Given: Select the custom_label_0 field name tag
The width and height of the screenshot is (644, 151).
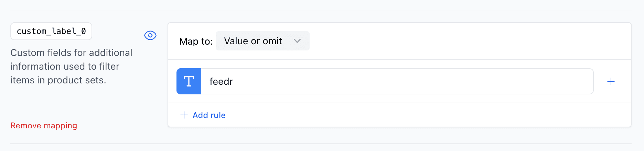Looking at the screenshot, I should coord(51,31).
